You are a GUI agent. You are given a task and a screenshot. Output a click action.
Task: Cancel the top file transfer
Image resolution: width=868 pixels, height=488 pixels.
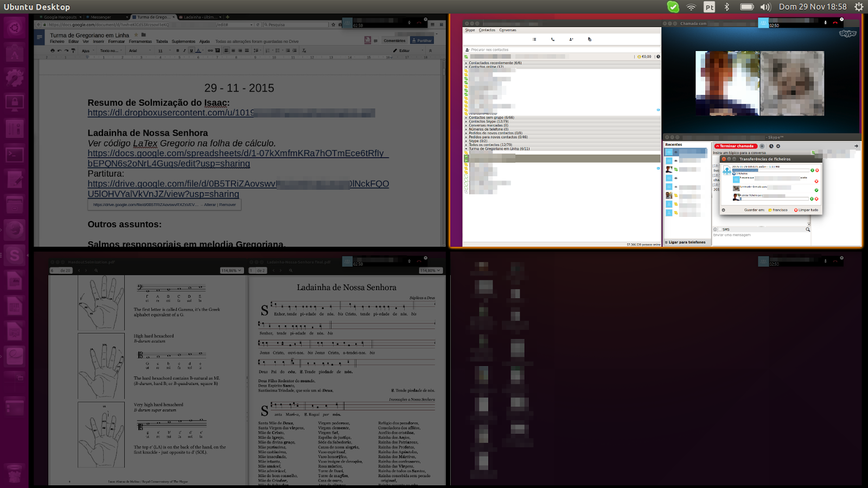point(817,170)
